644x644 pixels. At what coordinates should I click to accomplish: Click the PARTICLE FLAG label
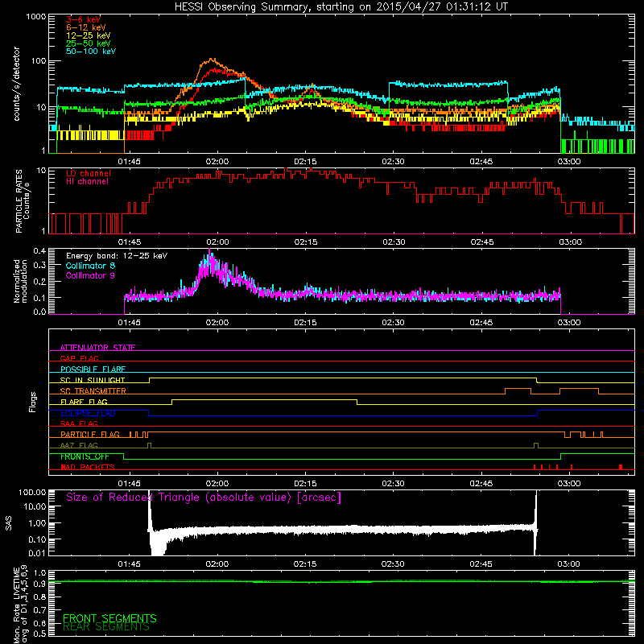[90, 434]
